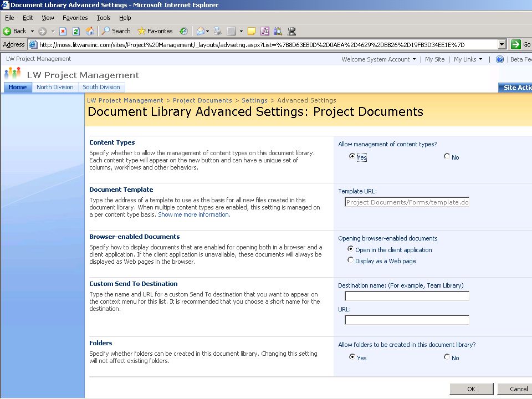Click Project Documents breadcrumb link

[202, 100]
